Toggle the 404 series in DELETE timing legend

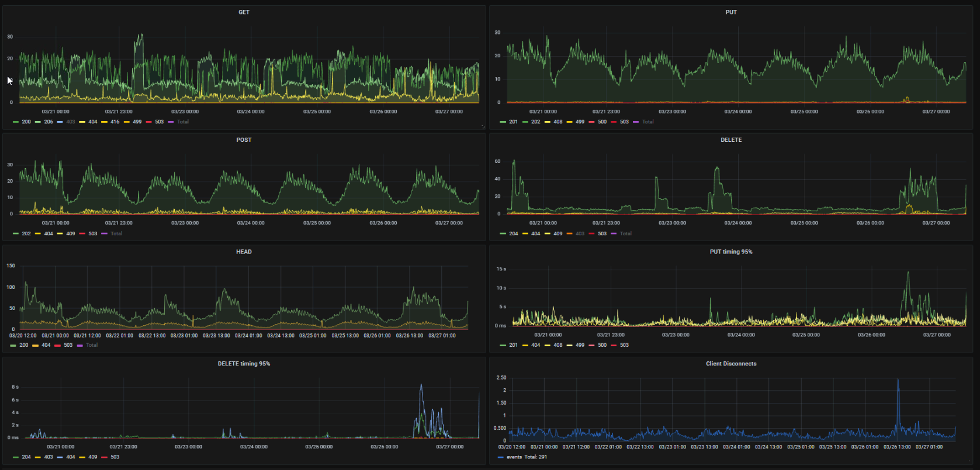pos(71,457)
